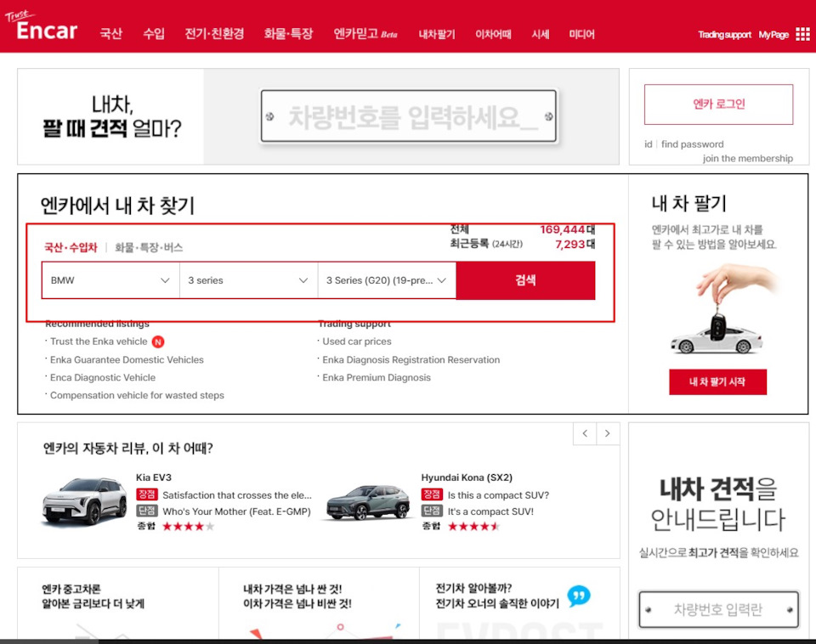The width and height of the screenshot is (816, 644).
Task: Open the 미디어 menu
Action: pos(581,34)
